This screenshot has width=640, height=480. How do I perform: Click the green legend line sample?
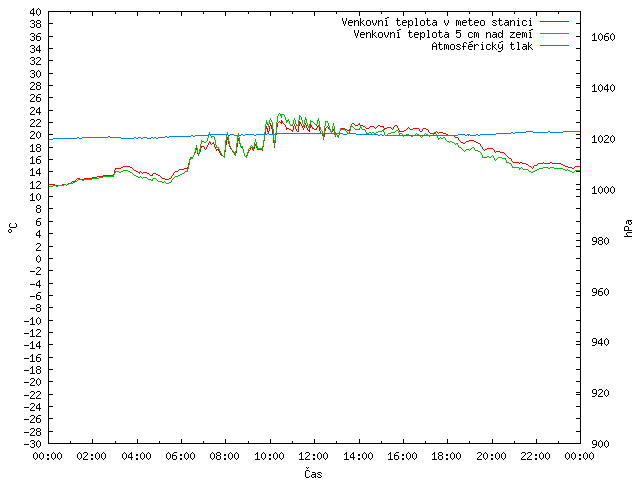coord(554,34)
